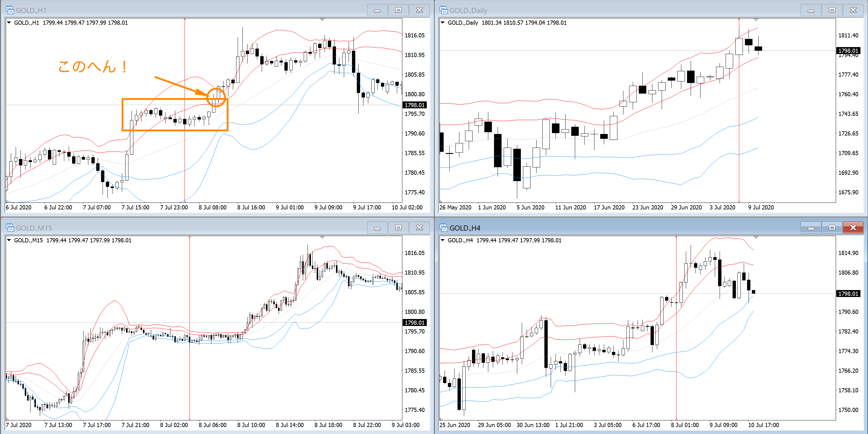The width and height of the screenshot is (868, 434).
Task: Click the chart icon in GOLD.,M15 title bar
Action: pos(10,228)
